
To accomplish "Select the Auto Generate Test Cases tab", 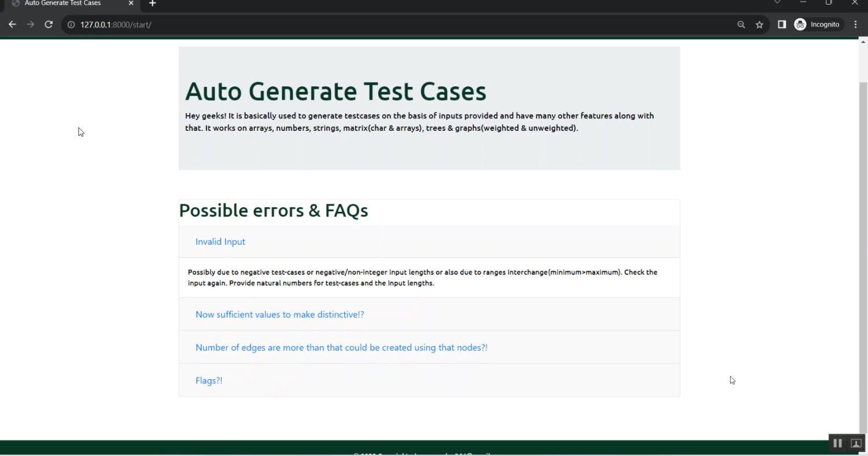I will pos(64,4).
